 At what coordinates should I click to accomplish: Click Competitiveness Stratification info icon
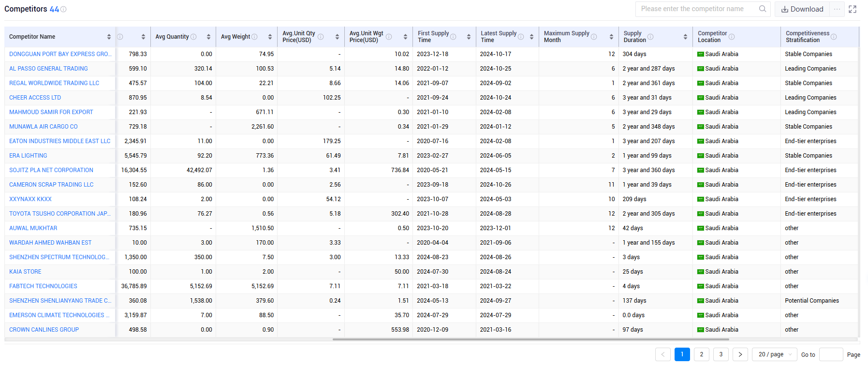click(x=834, y=37)
